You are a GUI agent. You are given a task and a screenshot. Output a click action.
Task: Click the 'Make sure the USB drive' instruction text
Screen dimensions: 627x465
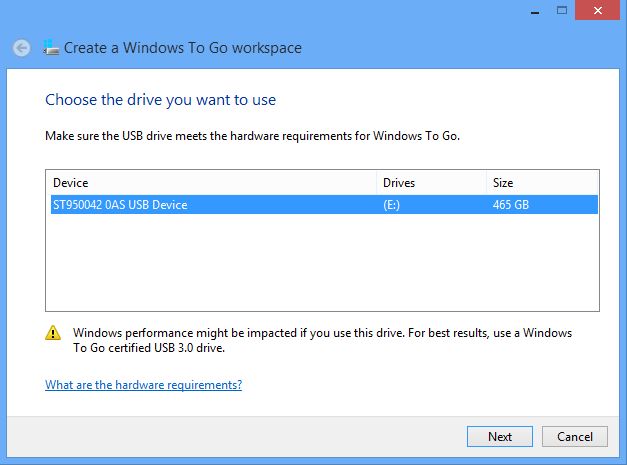point(252,136)
